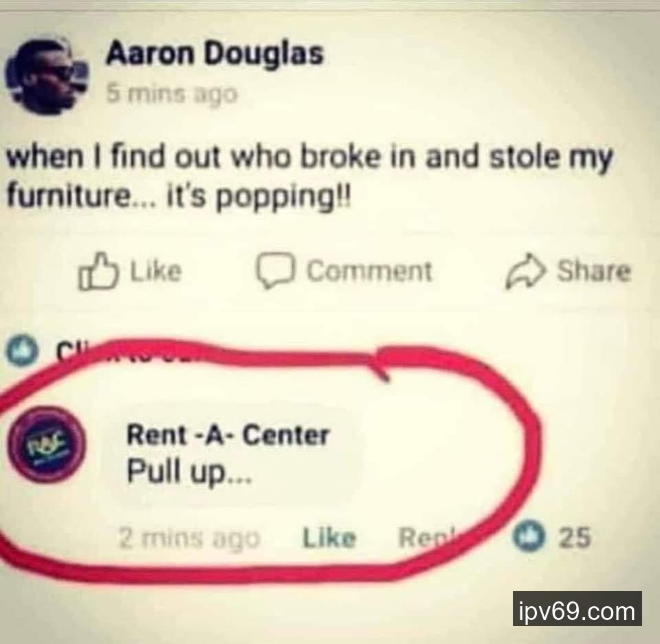Image resolution: width=660 pixels, height=644 pixels.
Task: Open the post's '5 mins ago' timestamp
Action: (x=172, y=93)
